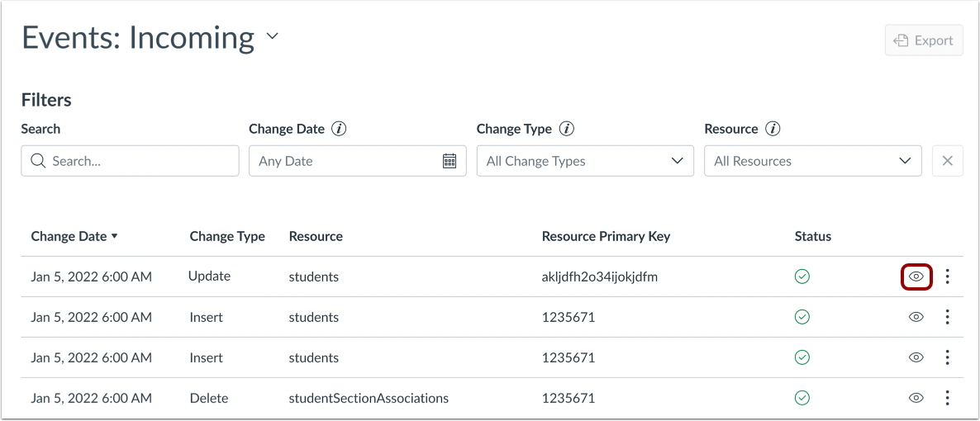The image size is (980, 421).
Task: Click the Resource Primary Key column header
Action: coord(606,236)
